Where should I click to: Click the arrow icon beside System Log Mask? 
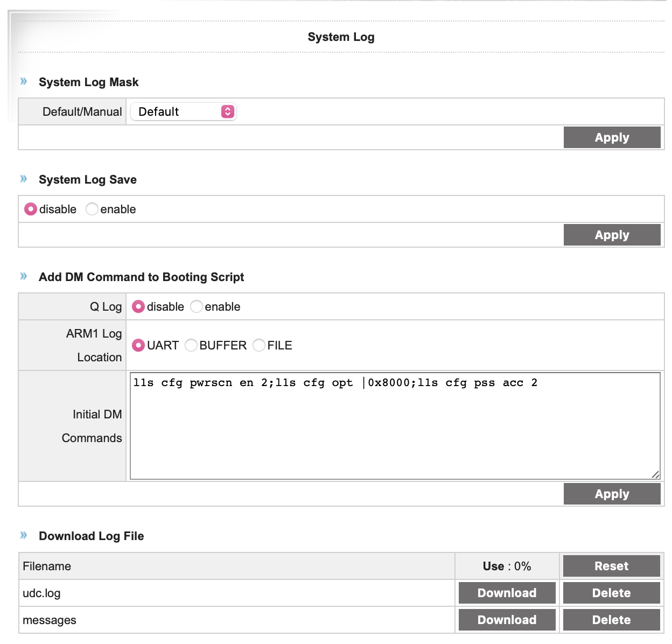point(24,81)
